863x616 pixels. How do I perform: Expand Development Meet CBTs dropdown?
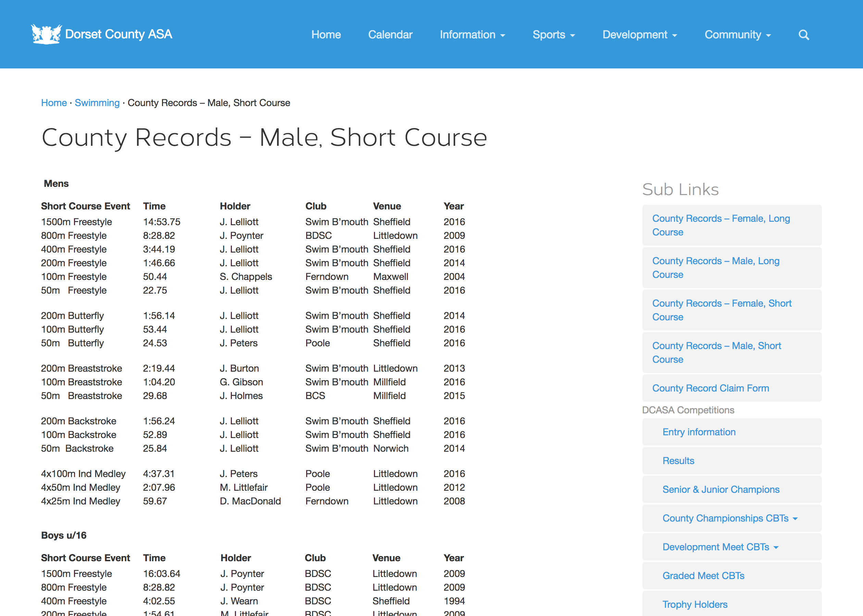point(732,547)
